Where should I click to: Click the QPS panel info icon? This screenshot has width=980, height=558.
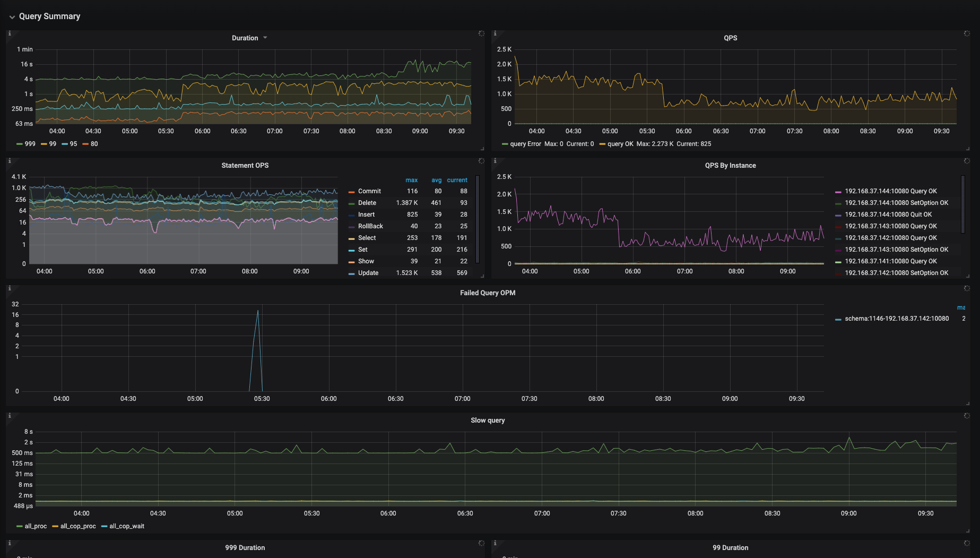click(x=495, y=33)
